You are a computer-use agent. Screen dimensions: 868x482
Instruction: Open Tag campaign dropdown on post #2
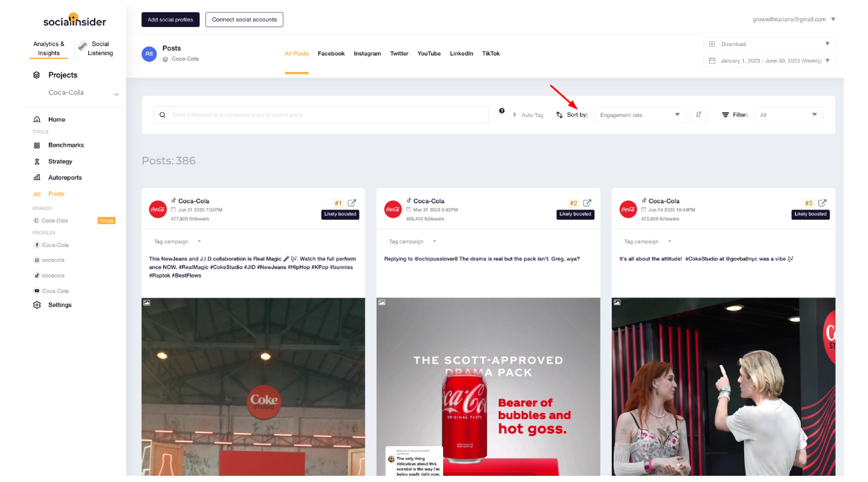[x=413, y=242]
